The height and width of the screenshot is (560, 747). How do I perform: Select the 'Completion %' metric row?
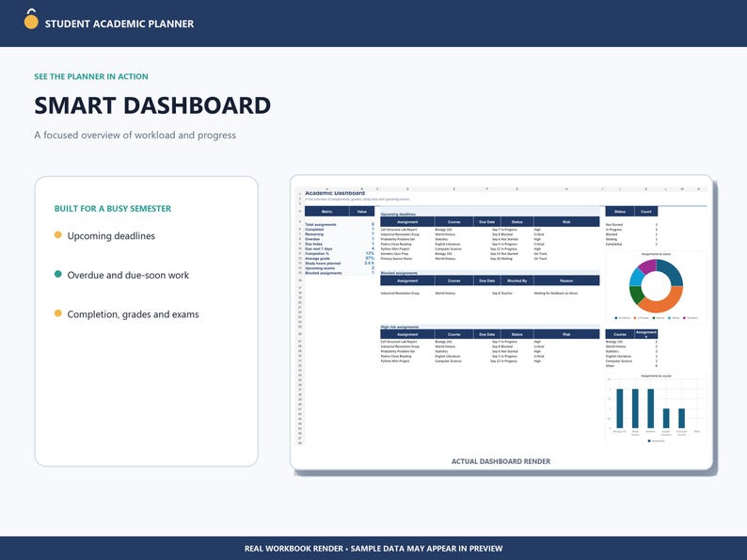point(340,253)
